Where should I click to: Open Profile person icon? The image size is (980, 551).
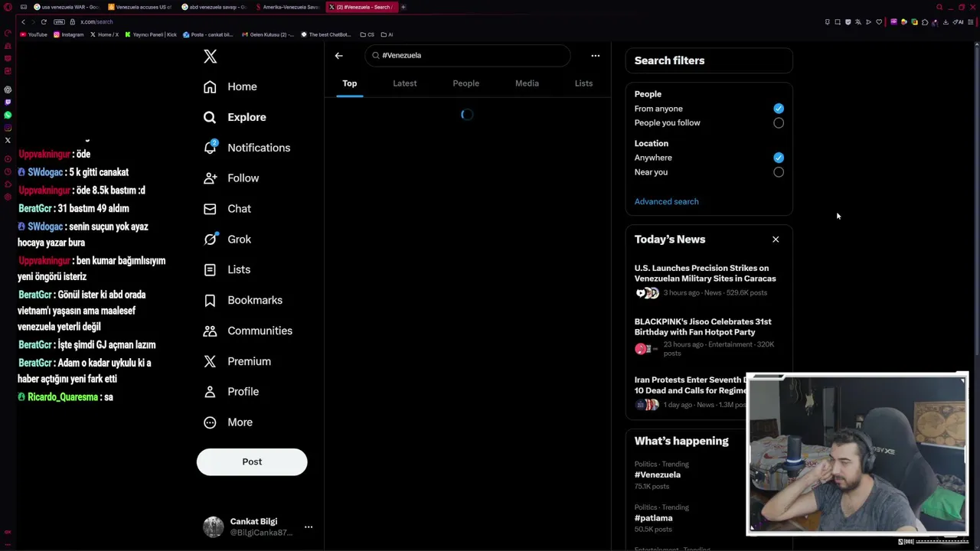[210, 391]
